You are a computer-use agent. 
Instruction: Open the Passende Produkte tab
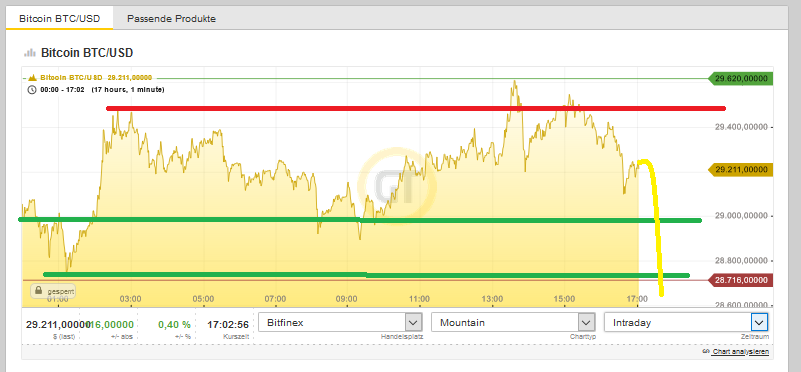point(171,19)
